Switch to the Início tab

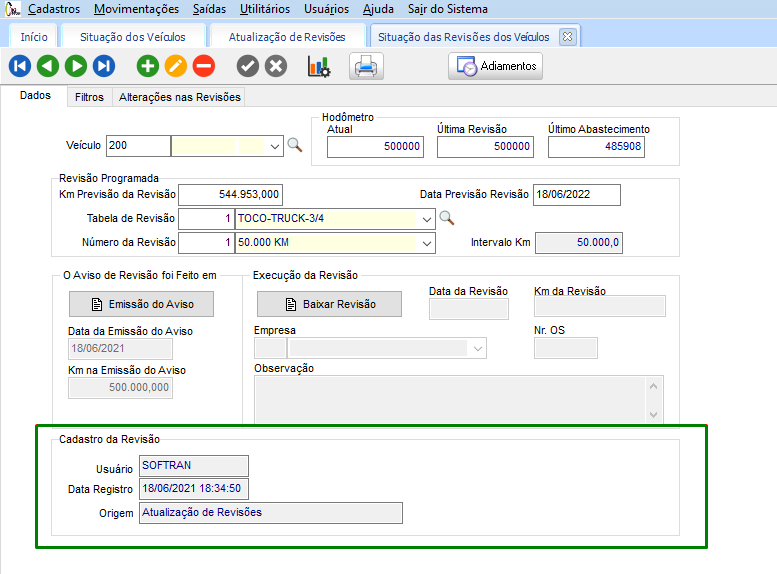click(34, 37)
